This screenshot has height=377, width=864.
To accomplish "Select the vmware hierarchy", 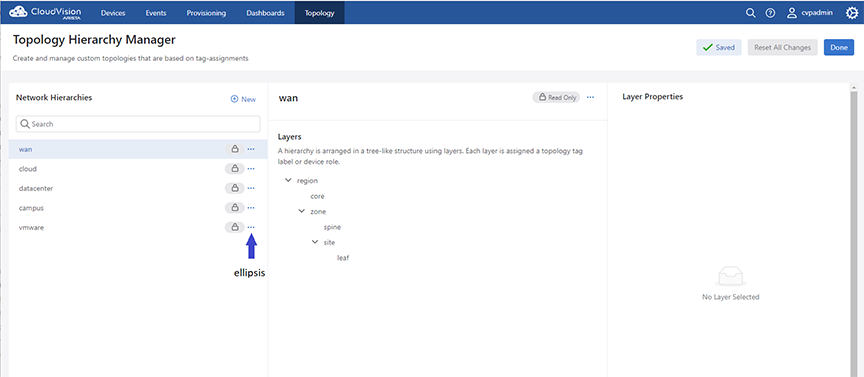I will click(x=138, y=227).
